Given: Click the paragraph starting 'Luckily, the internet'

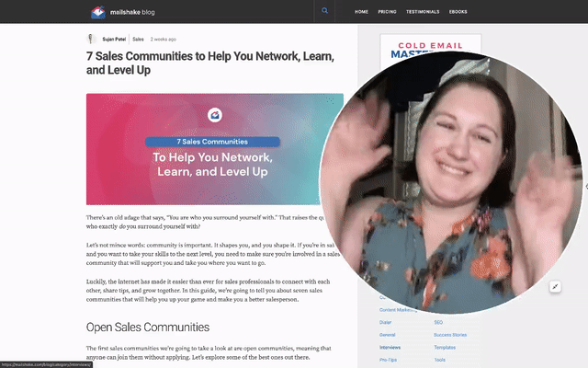Looking at the screenshot, I should [209, 291].
